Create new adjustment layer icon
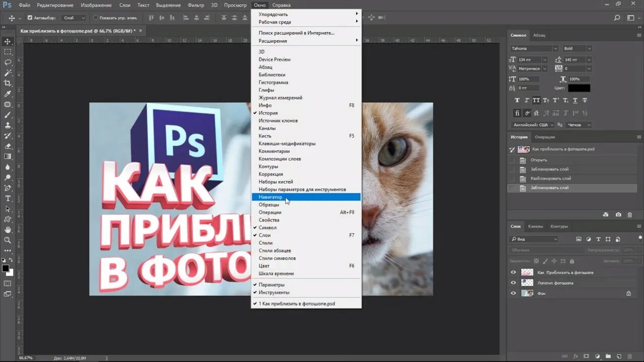This screenshot has height=362, width=644. tap(597, 356)
